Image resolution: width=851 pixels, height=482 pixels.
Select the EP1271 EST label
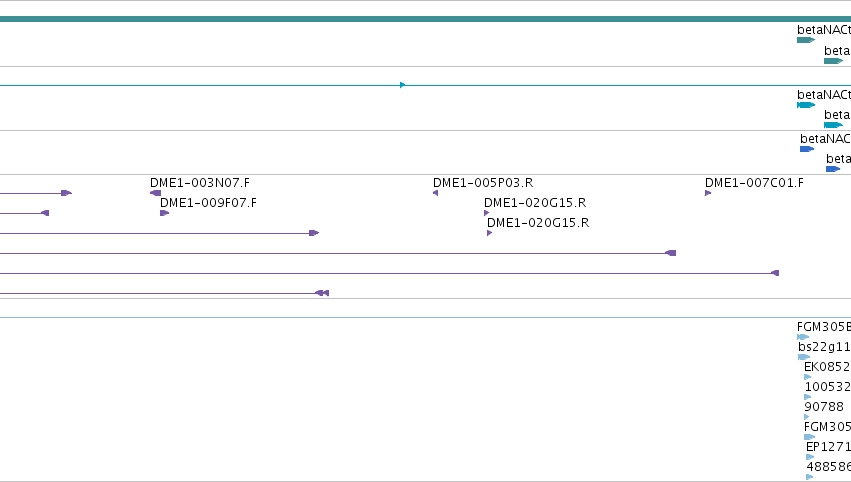tap(828, 447)
